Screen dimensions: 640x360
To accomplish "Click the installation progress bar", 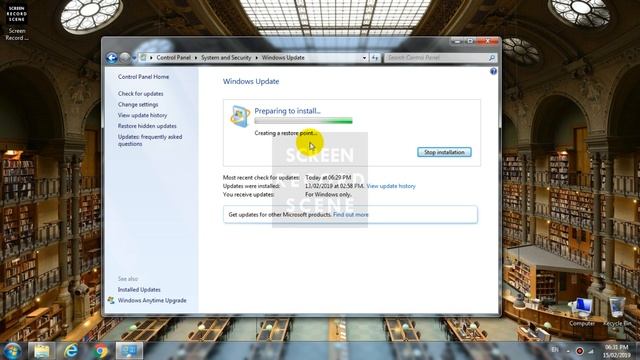I will click(303, 120).
